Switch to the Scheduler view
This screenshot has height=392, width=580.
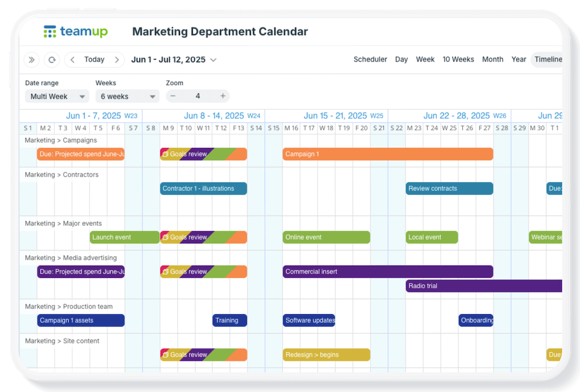(x=370, y=59)
